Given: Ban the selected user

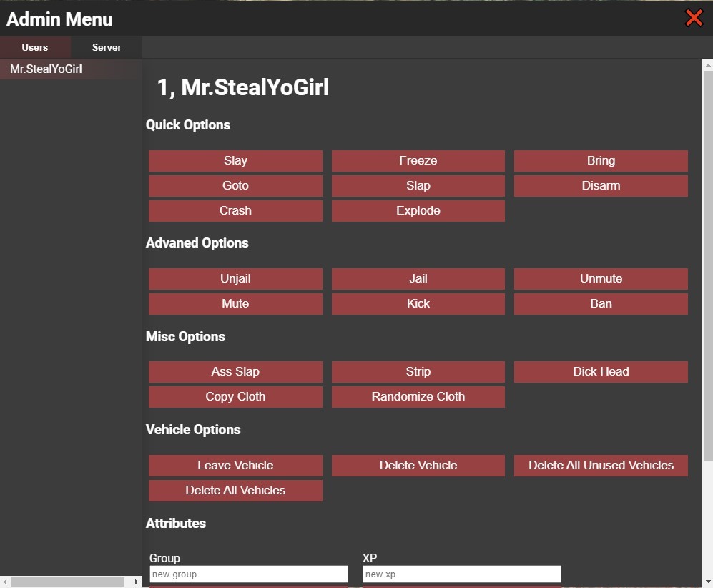Looking at the screenshot, I should tap(601, 304).
